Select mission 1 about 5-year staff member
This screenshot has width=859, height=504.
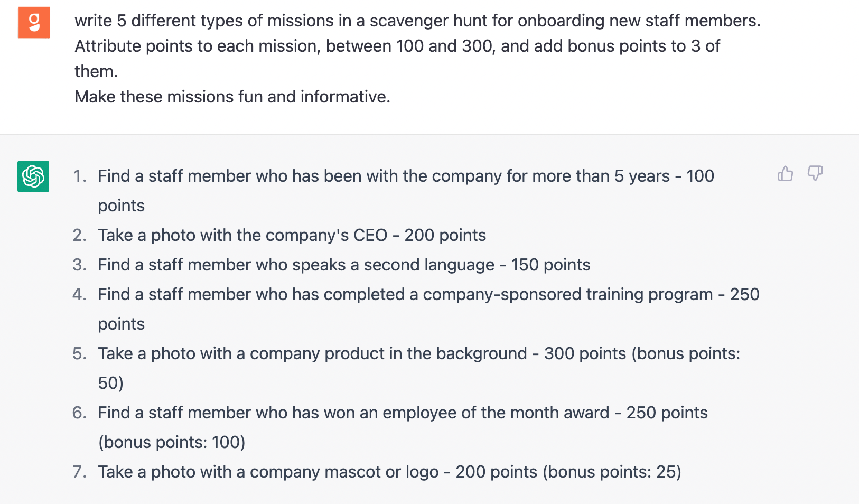click(x=405, y=176)
